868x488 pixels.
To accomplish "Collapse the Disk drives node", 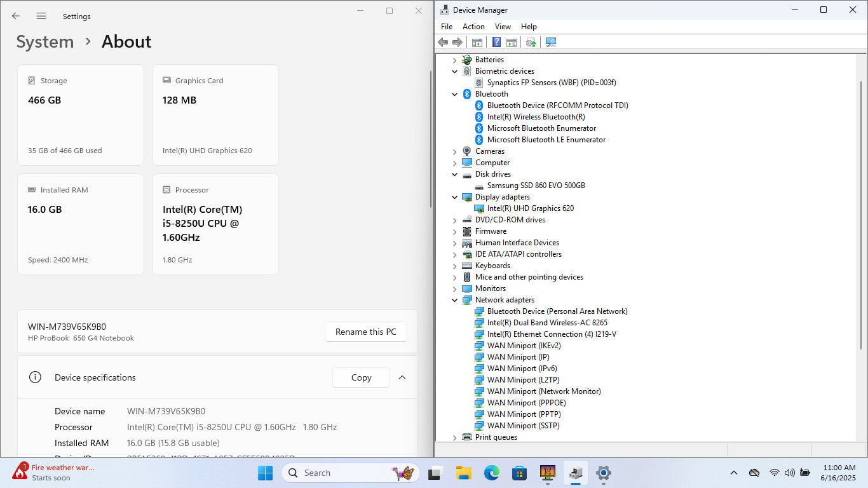I will pyautogui.click(x=454, y=174).
